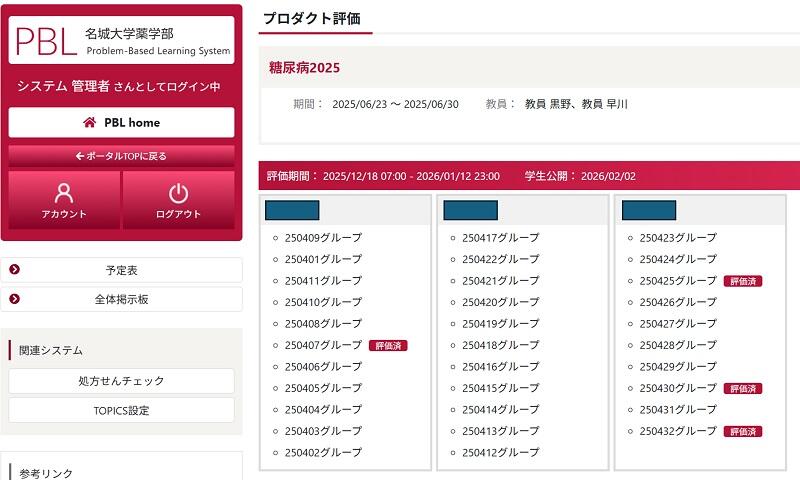Click 評価済 badge next to 250432グループ
The image size is (800, 480).
coord(743,431)
